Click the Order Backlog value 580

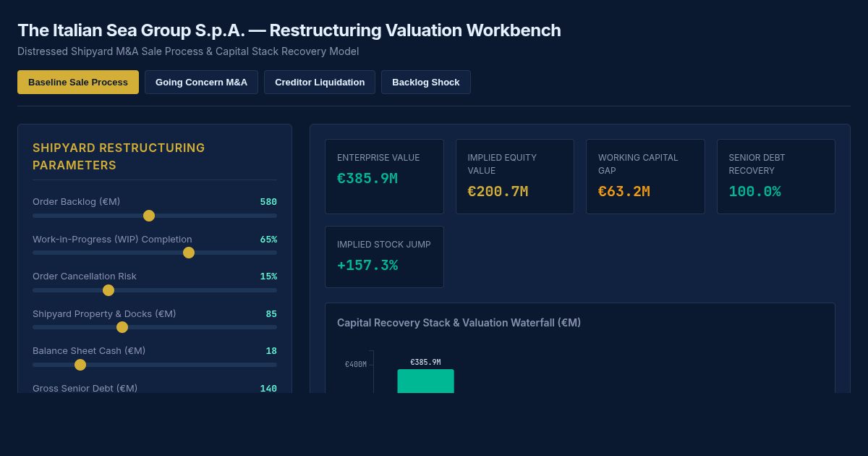(x=268, y=202)
